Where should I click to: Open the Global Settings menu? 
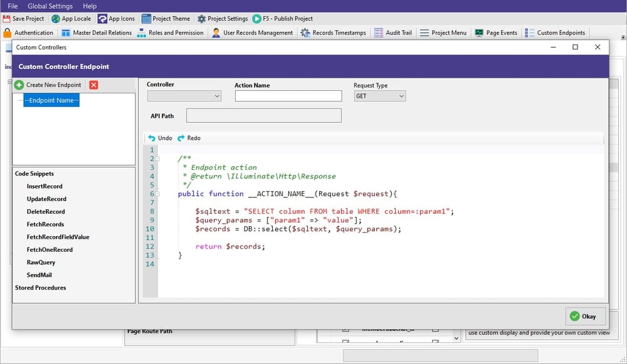tap(50, 6)
